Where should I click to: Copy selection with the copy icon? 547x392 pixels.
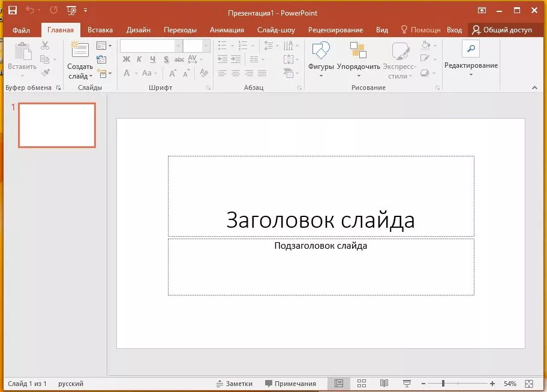[44, 59]
